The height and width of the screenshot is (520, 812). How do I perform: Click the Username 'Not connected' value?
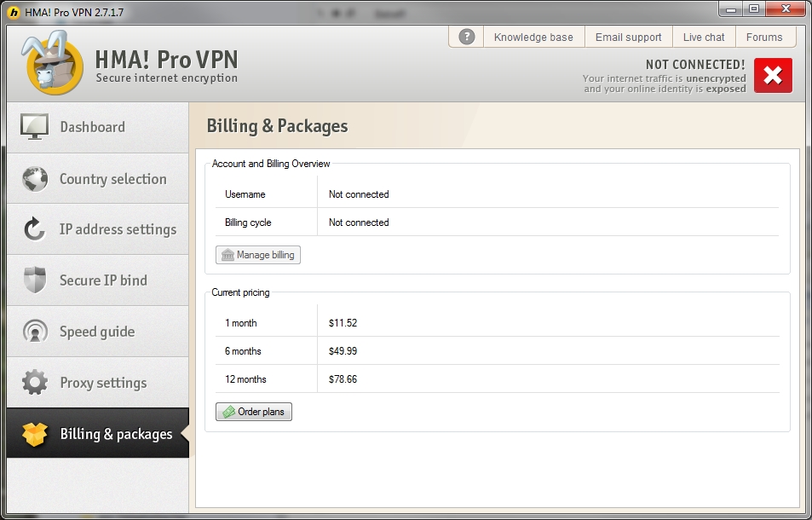pyautogui.click(x=359, y=194)
